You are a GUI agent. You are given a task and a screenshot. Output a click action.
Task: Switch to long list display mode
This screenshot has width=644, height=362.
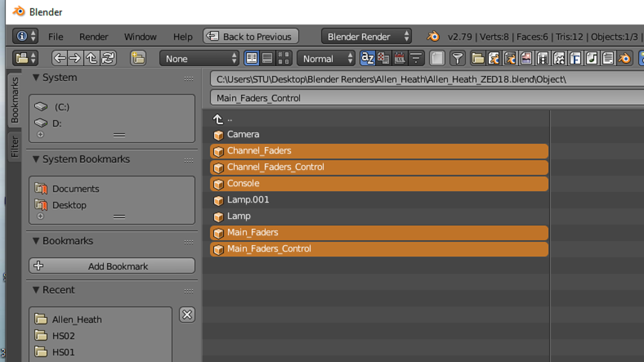(267, 58)
